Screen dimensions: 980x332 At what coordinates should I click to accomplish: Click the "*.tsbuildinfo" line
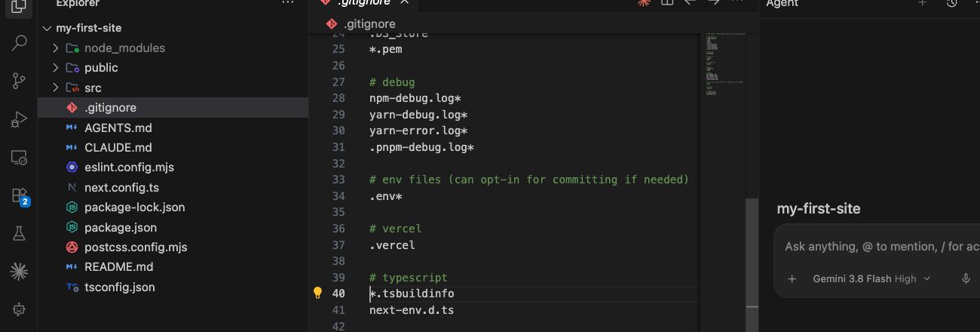click(x=412, y=293)
